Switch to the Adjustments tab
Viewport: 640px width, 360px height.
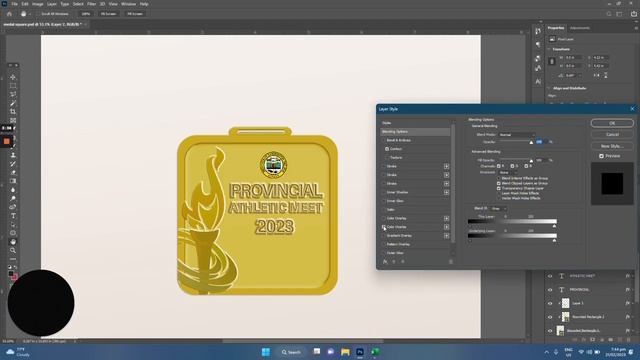click(x=580, y=28)
